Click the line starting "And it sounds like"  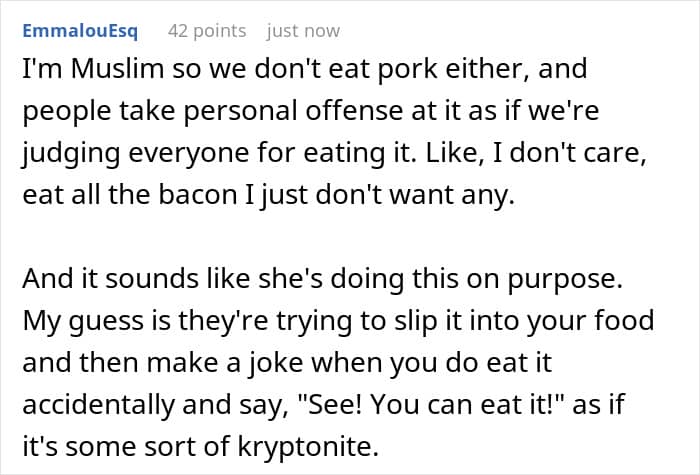322,279
